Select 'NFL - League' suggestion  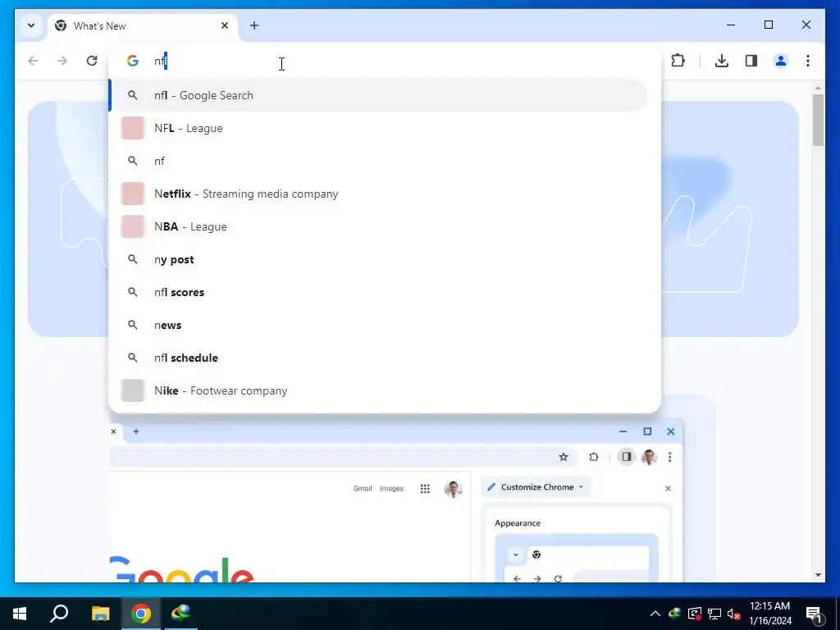[378, 128]
